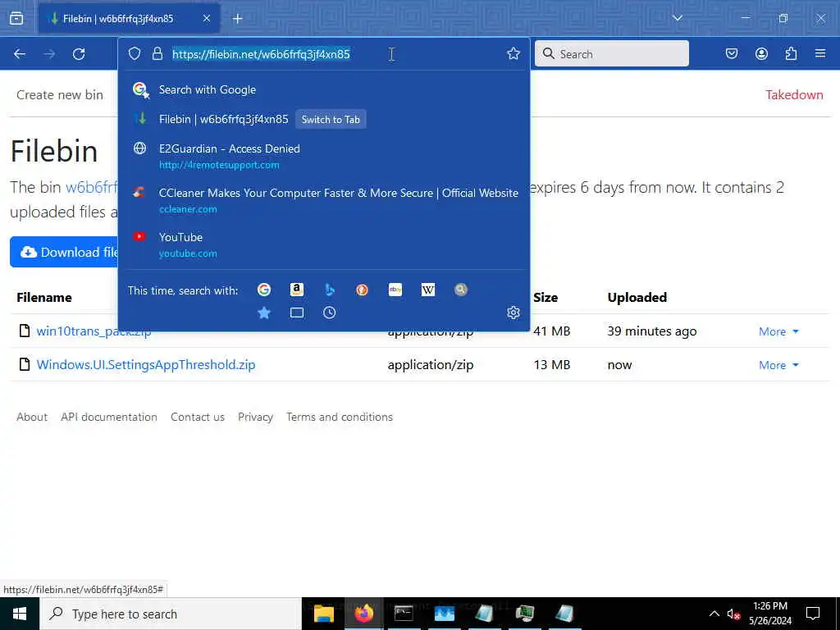Show hidden tray icons chevron
This screenshot has width=840, height=630.
(x=714, y=614)
